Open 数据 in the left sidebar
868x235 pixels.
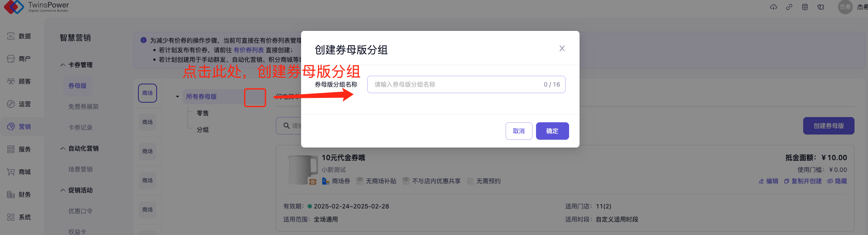coord(19,36)
